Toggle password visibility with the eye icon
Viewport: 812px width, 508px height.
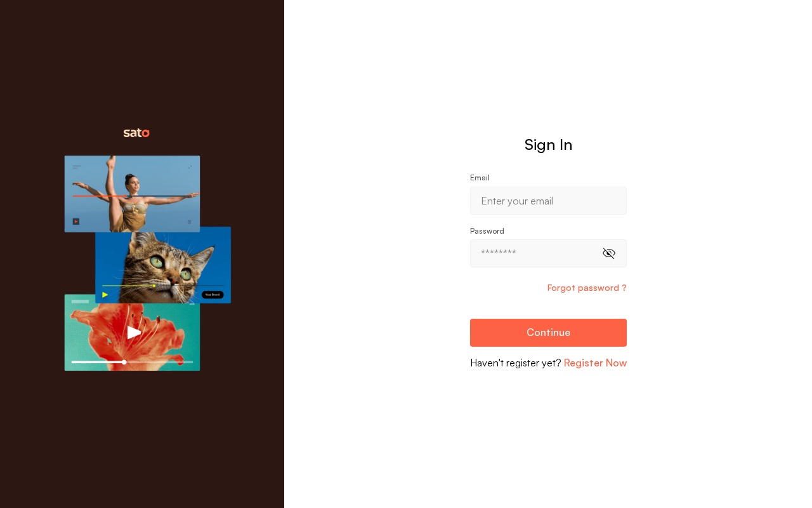[x=609, y=253]
